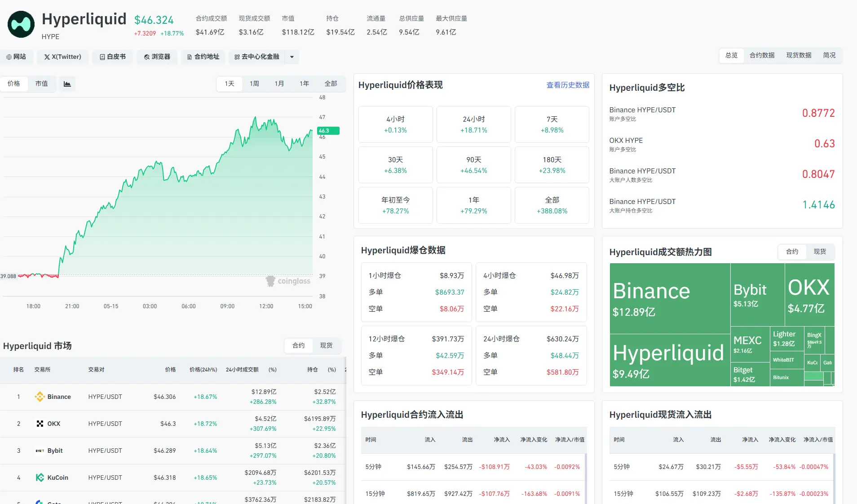The image size is (857, 504).
Task: Click the 去中心化金融 tag button
Action: [257, 57]
